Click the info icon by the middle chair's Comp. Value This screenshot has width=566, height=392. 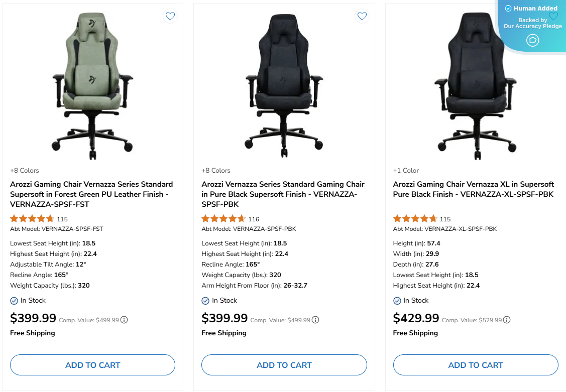pos(315,320)
